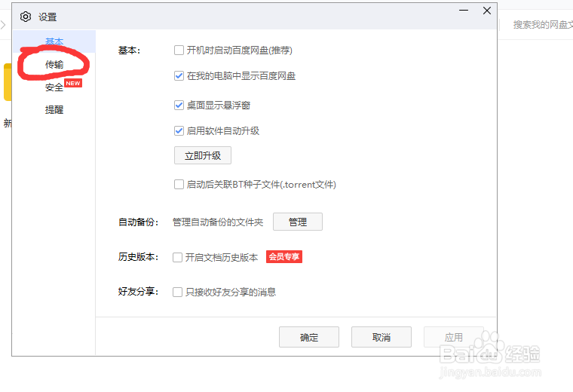Click the 取消 button
The height and width of the screenshot is (392, 573).
coord(381,337)
